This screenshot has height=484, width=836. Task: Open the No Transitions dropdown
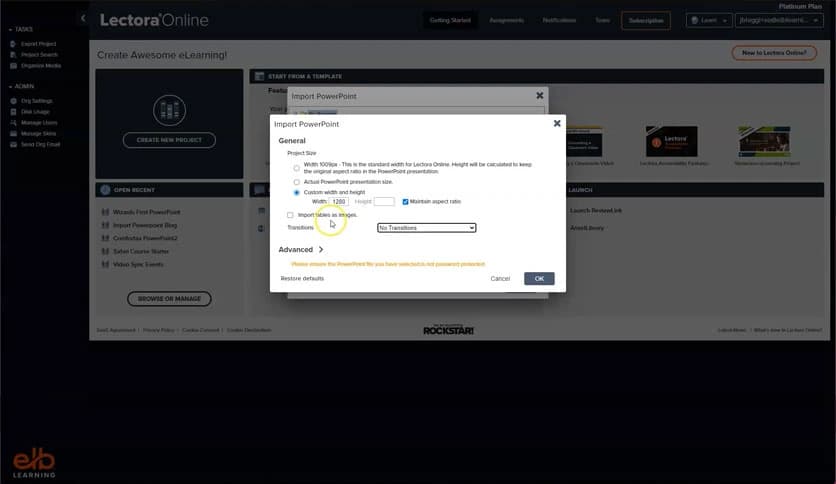[427, 228]
